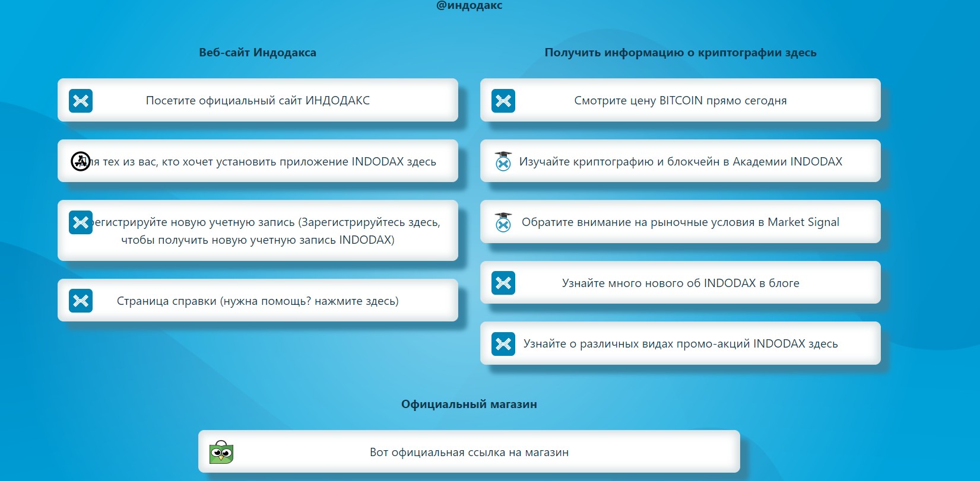Click Indodax icon on blog card
This screenshot has width=980, height=481.
[x=503, y=283]
